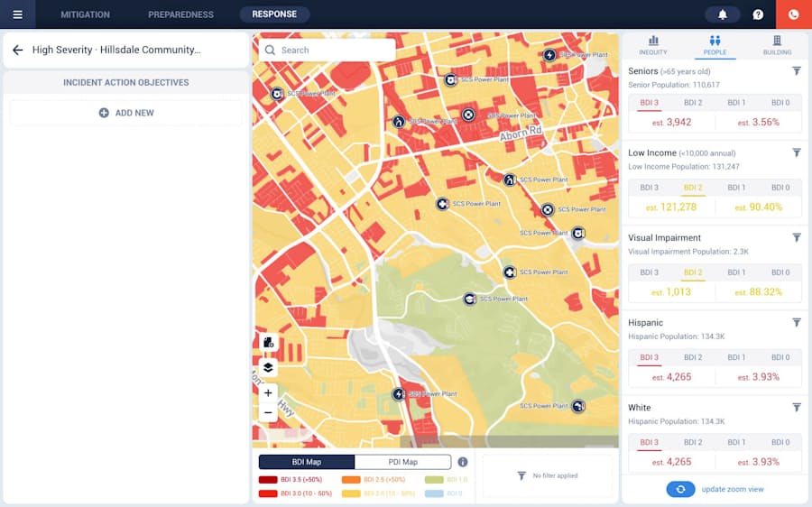Screen dimensions: 812x507
Task: Zoom in on the map
Action: (x=268, y=393)
